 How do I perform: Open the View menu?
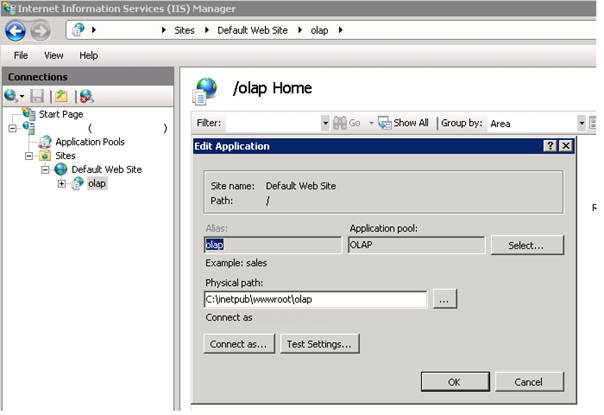point(54,55)
